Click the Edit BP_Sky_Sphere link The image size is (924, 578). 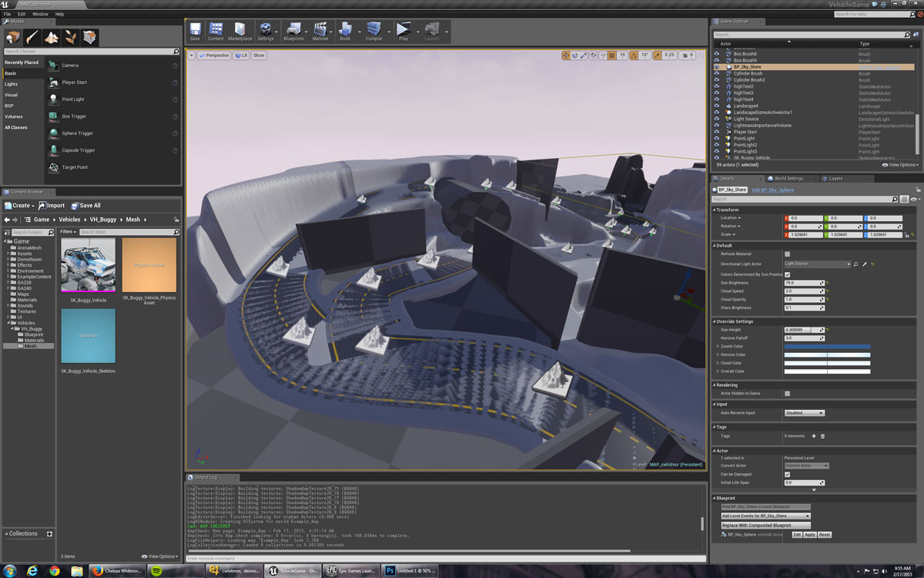pyautogui.click(x=772, y=190)
